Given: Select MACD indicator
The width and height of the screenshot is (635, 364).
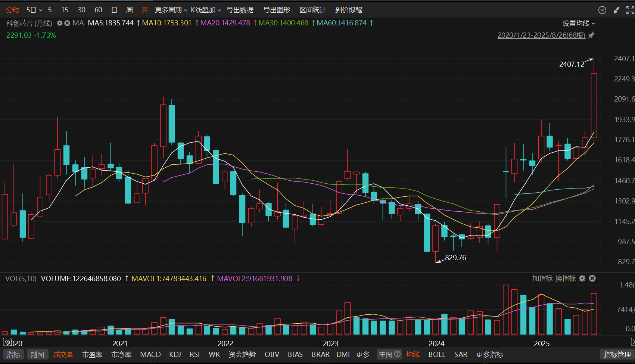Looking at the screenshot, I should 150,354.
